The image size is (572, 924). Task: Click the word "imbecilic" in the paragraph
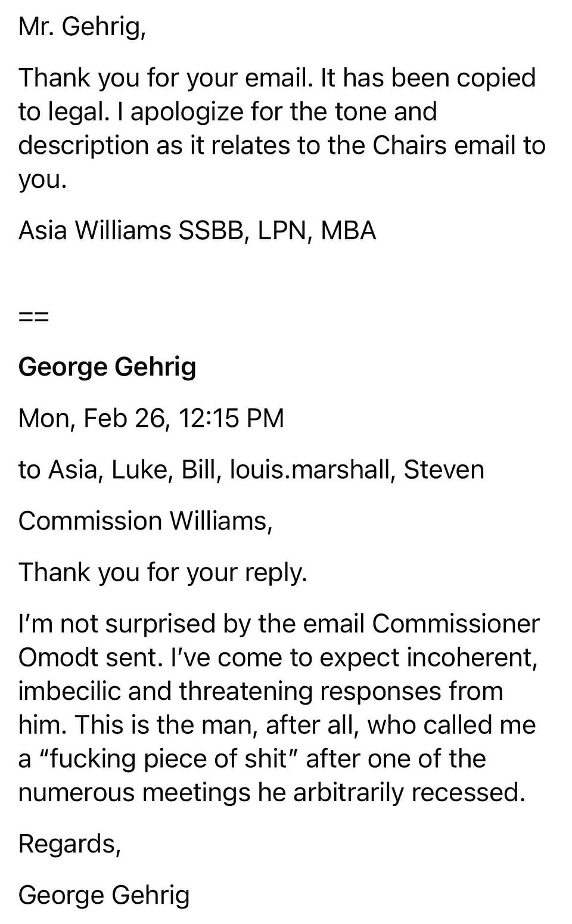(x=69, y=691)
